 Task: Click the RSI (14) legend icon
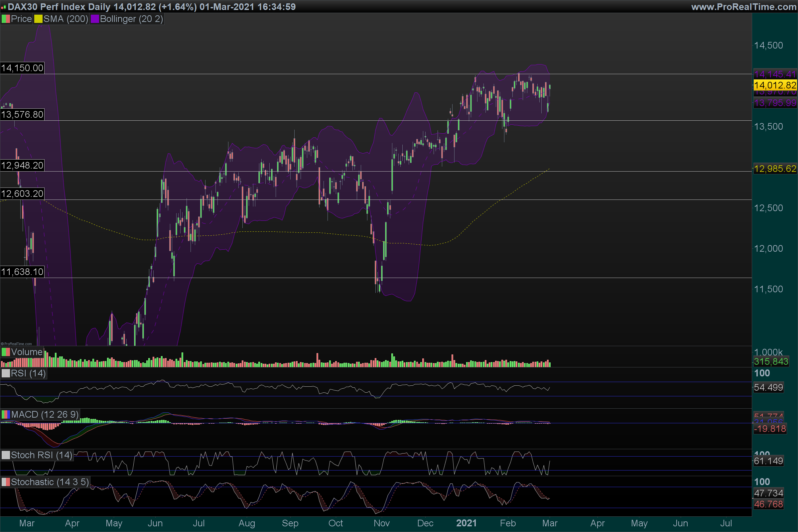pyautogui.click(x=6, y=373)
